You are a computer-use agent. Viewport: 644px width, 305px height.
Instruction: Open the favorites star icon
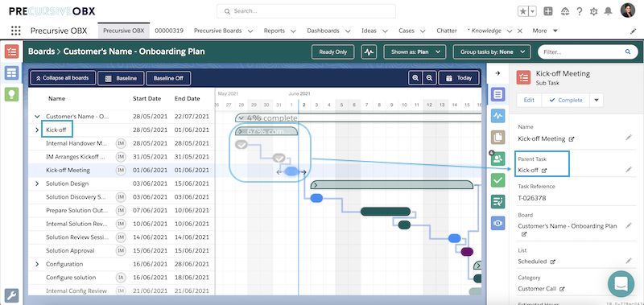(522, 11)
